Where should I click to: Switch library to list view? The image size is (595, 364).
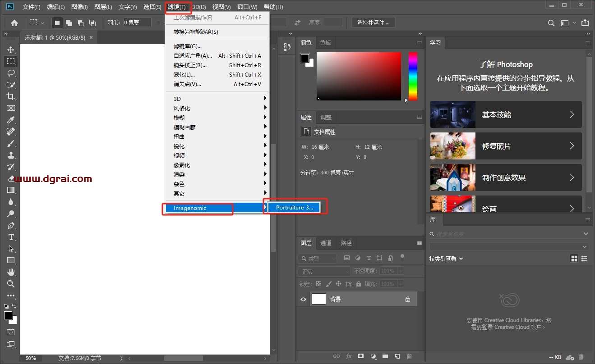click(584, 259)
